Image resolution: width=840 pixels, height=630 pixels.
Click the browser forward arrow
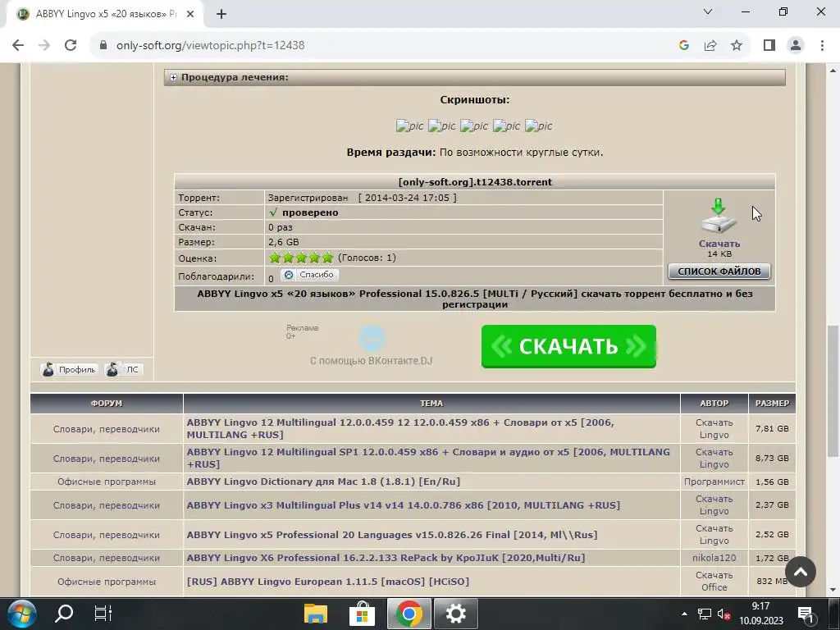point(44,45)
